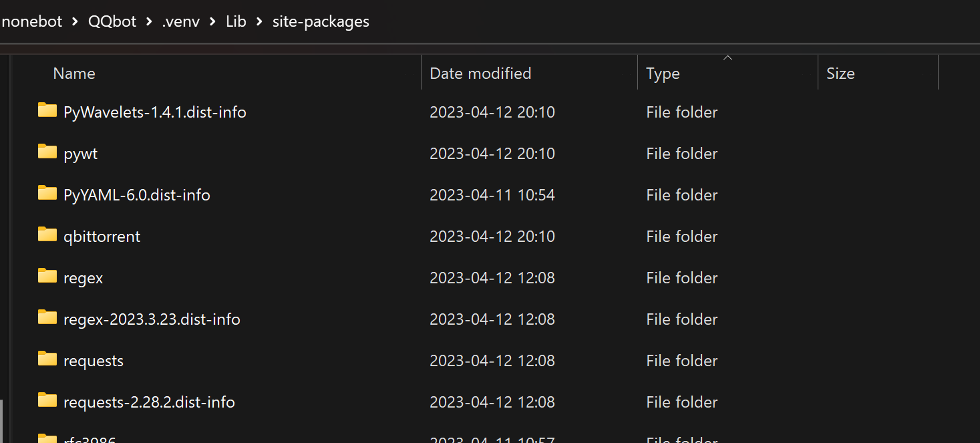Open the PyYAML-6.0.dist-info folder icon
The width and height of the screenshot is (980, 443).
pos(46,194)
